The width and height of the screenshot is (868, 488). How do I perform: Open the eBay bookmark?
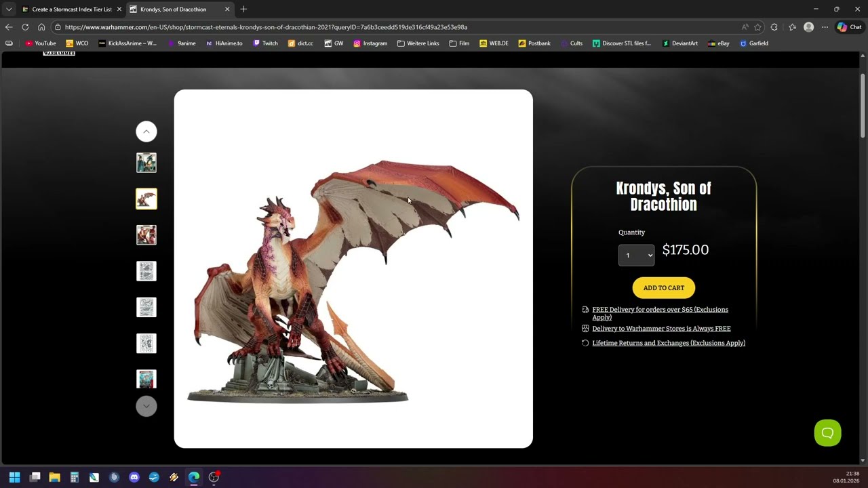[x=718, y=43]
